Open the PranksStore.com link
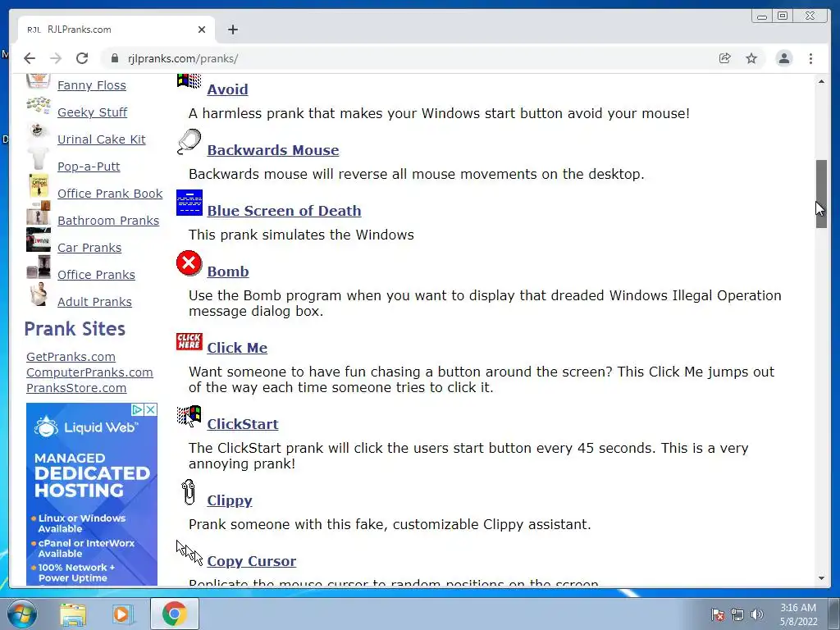This screenshot has width=840, height=630. [76, 388]
